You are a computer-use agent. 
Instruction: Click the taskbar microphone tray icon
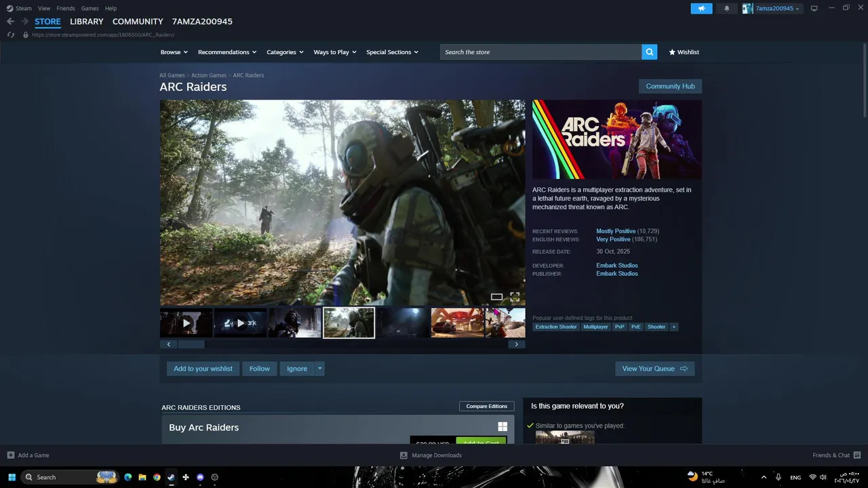(778, 477)
